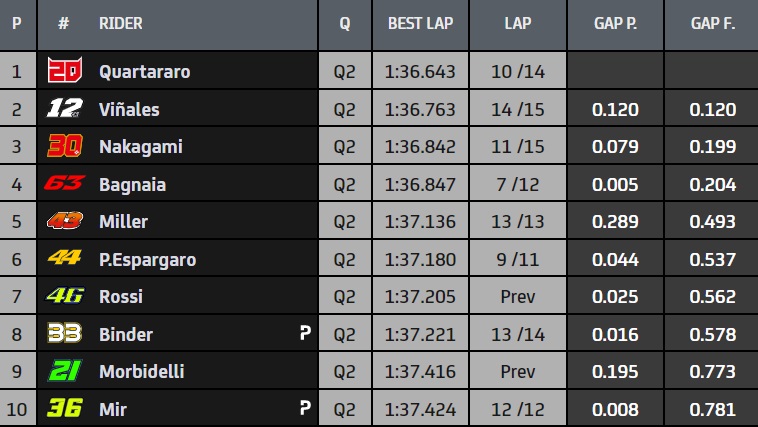Click the RIDER column header
The height and width of the screenshot is (427, 758).
pos(121,24)
